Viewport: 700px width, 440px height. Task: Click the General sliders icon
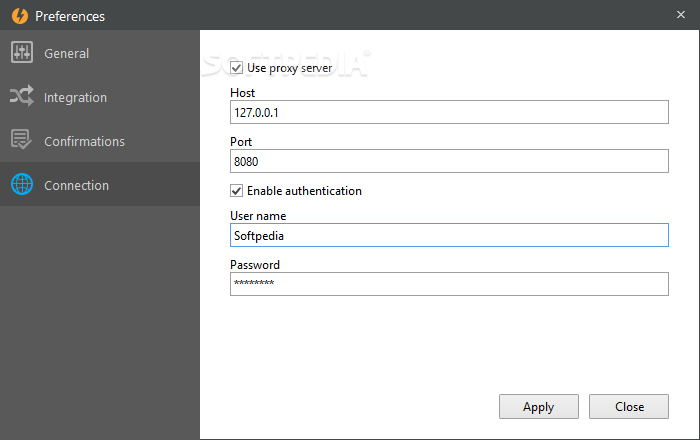[22, 52]
